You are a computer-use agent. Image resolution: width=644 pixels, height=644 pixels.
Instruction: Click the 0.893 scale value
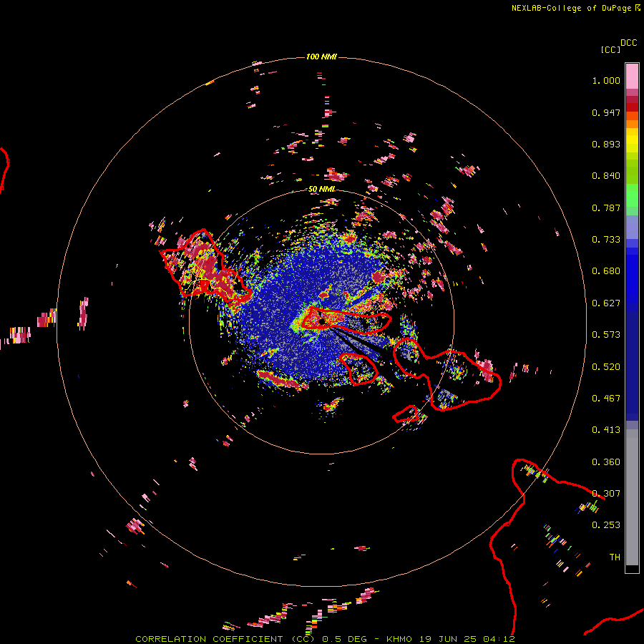606,144
